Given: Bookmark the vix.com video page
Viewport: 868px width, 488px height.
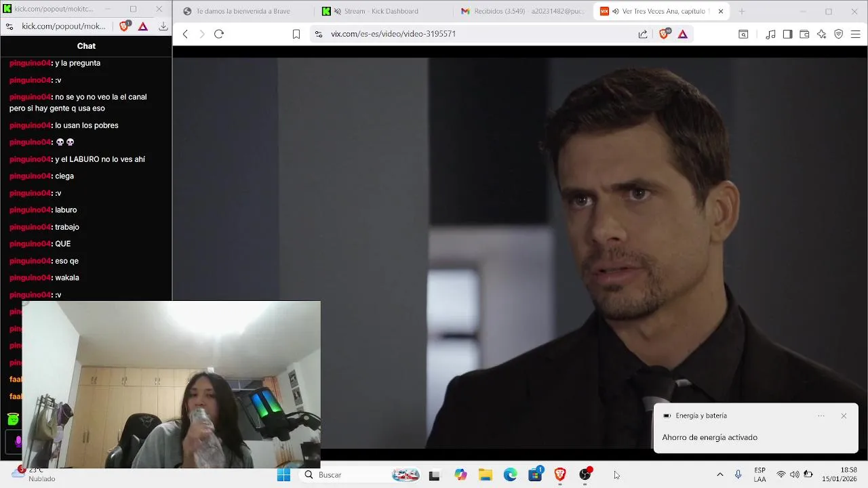Looking at the screenshot, I should pos(296,34).
